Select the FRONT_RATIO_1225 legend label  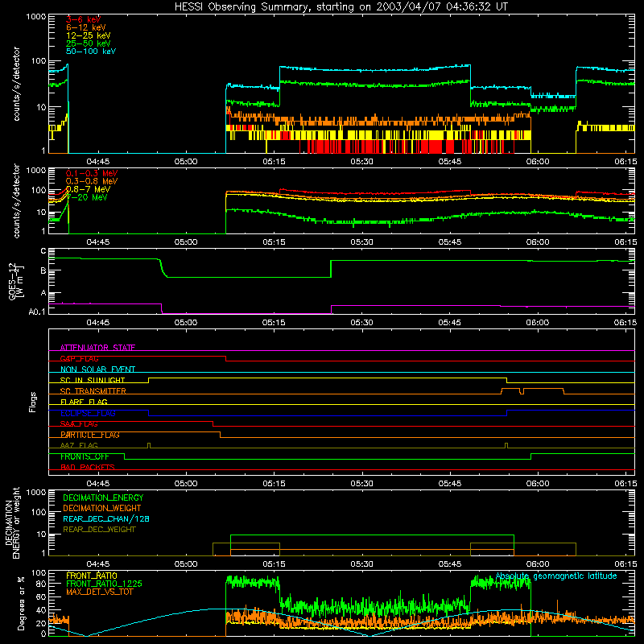104,584
